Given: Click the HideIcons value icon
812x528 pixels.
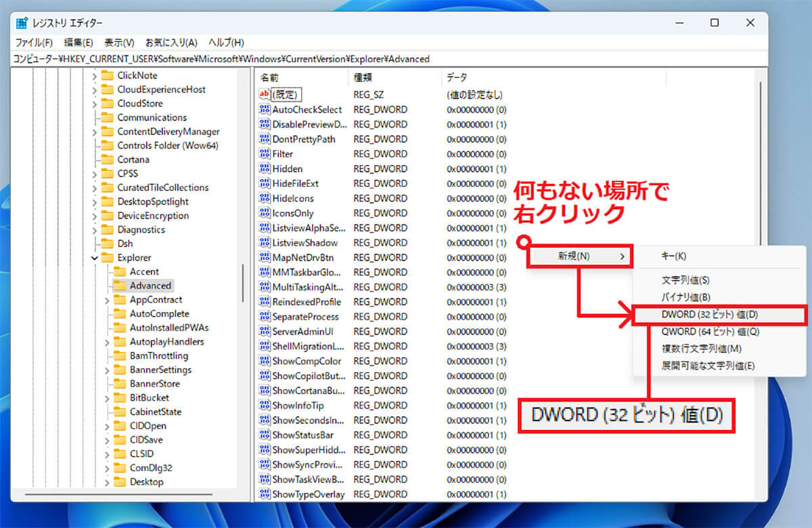Looking at the screenshot, I should (265, 198).
